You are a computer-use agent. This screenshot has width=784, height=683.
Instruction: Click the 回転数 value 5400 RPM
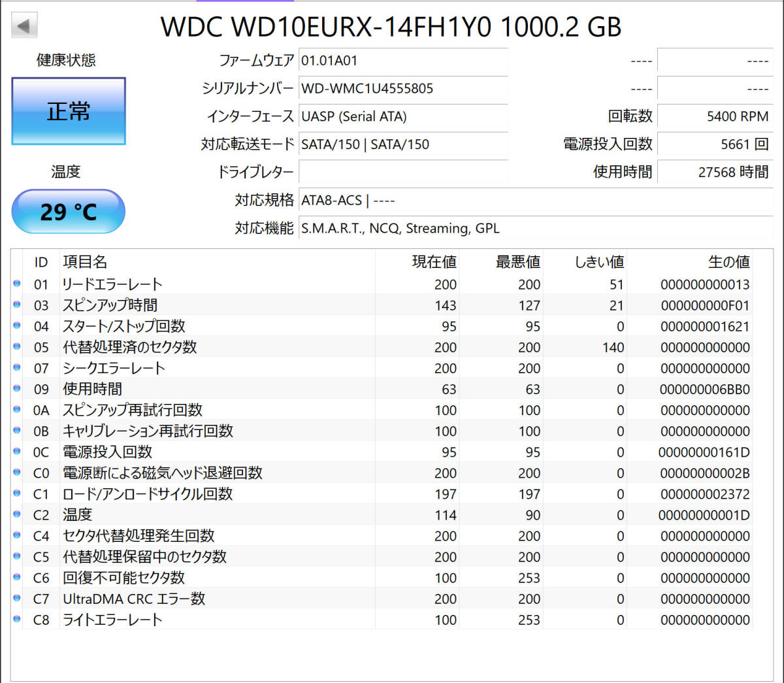pyautogui.click(x=715, y=116)
